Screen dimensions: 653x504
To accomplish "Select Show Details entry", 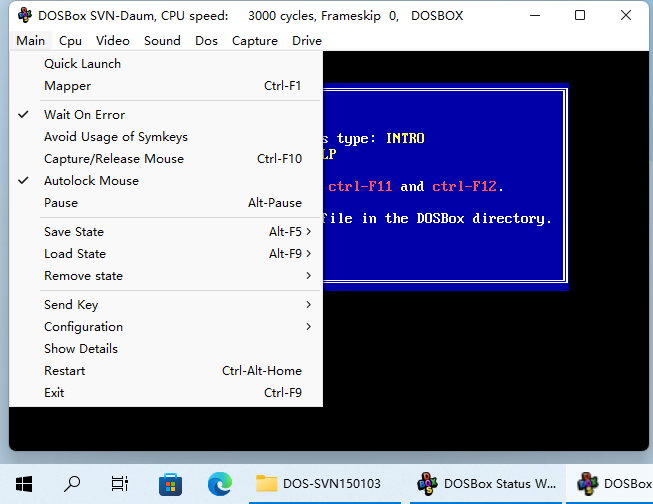I will 166,349.
